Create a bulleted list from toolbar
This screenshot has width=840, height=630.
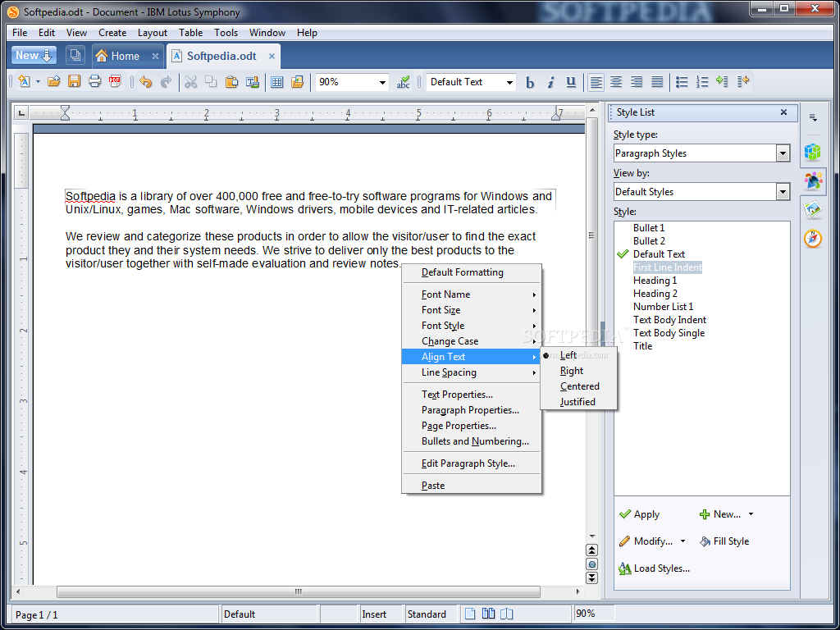(x=682, y=82)
